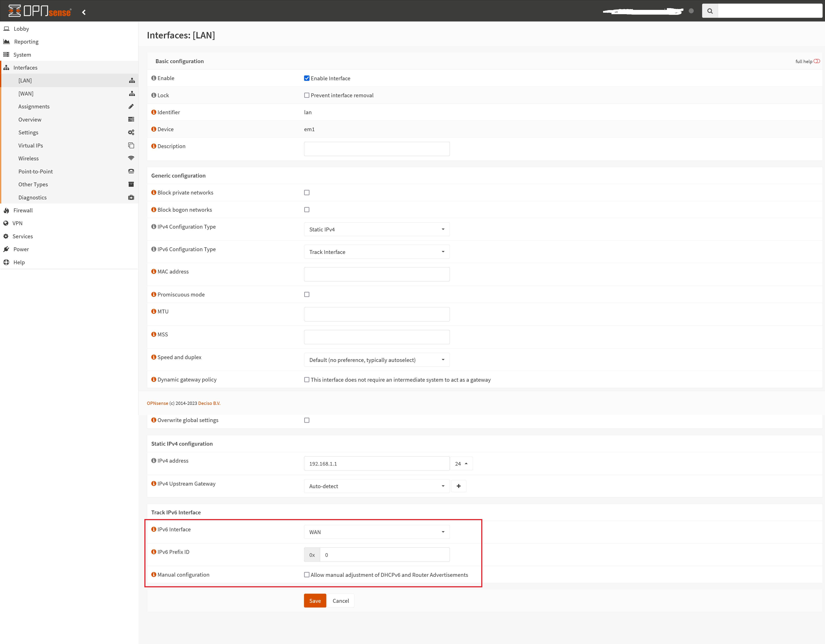Viewport: 825px width, 644px height.
Task: Click the Enable help info icon
Action: pyautogui.click(x=154, y=78)
